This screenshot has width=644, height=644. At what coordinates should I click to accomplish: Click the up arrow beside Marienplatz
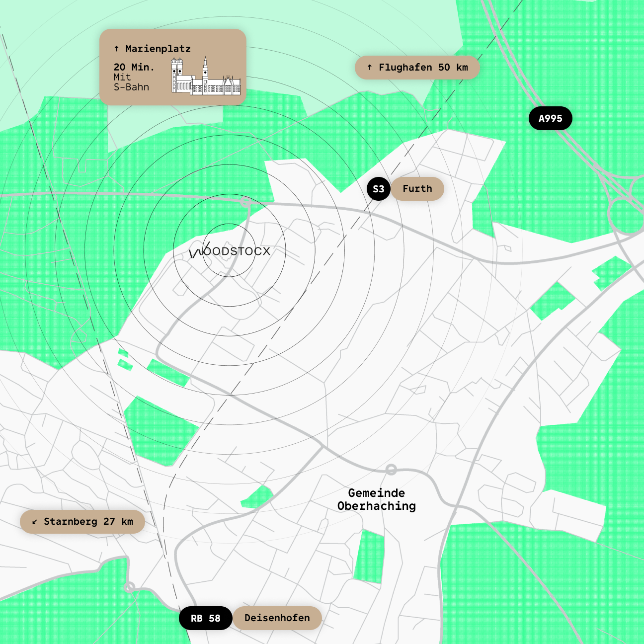(117, 49)
